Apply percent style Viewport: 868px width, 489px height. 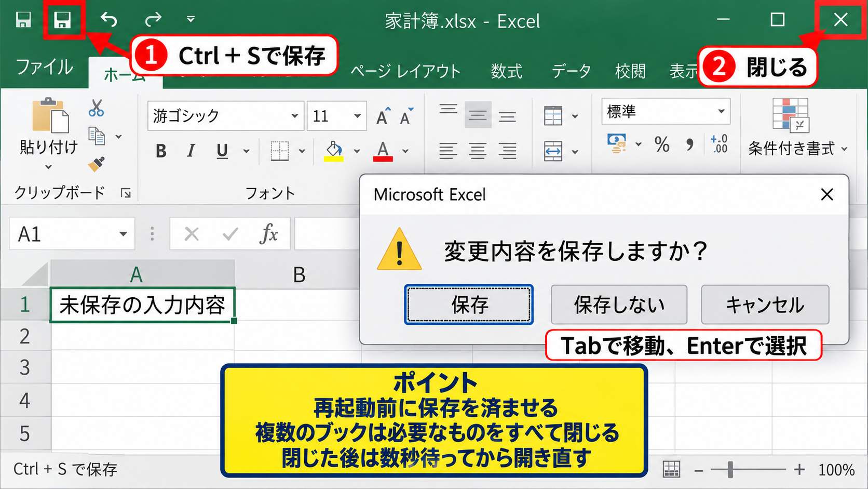(662, 144)
